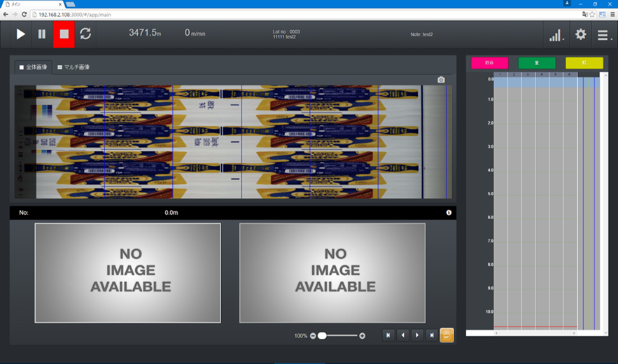Click the camera snapshot icon above the image
The image size is (618, 364).
pyautogui.click(x=441, y=80)
